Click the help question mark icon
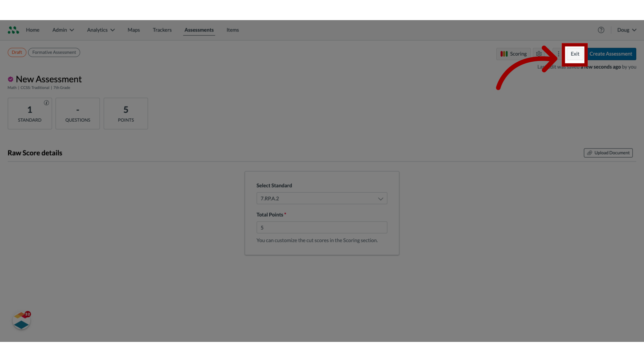 tap(601, 30)
